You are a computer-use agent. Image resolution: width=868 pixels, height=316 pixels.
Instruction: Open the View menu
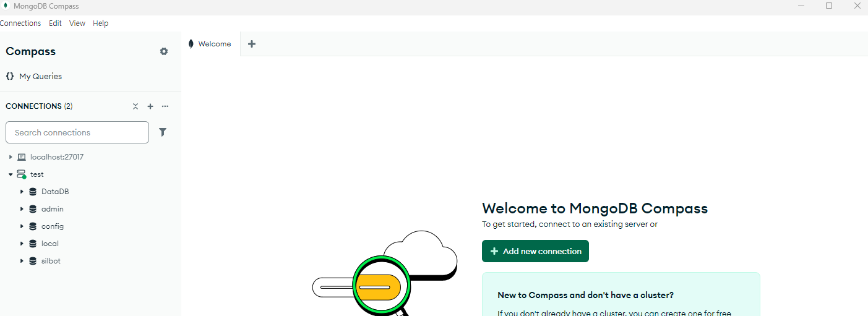coord(77,23)
